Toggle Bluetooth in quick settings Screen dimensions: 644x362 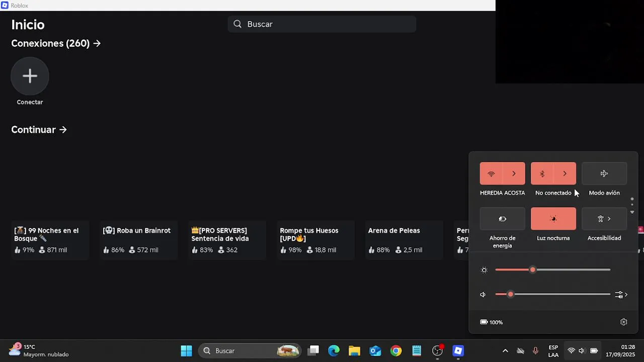542,173
